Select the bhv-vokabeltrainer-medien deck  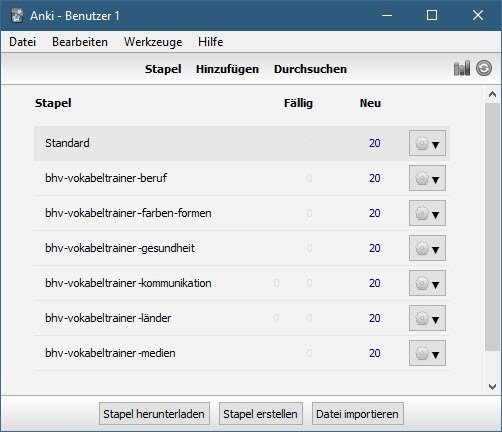(x=110, y=353)
